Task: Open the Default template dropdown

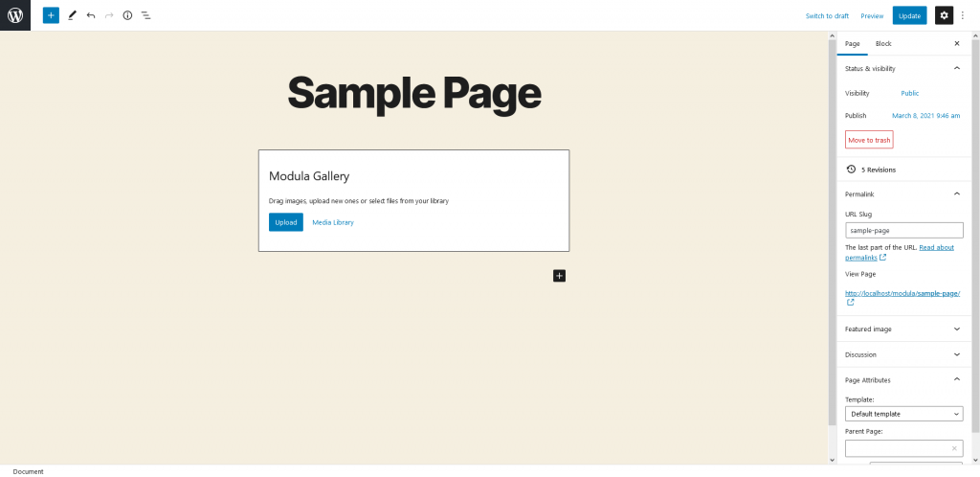Action: [903, 414]
